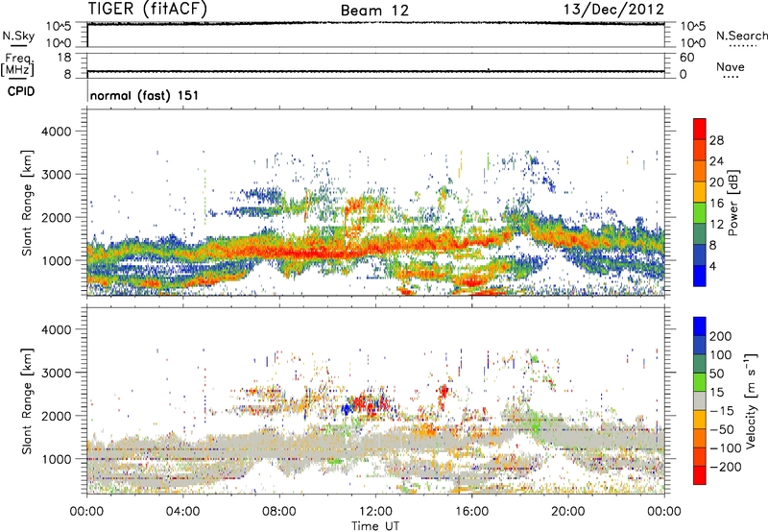Select the 'normal (fast) 151' mode text

(144, 95)
